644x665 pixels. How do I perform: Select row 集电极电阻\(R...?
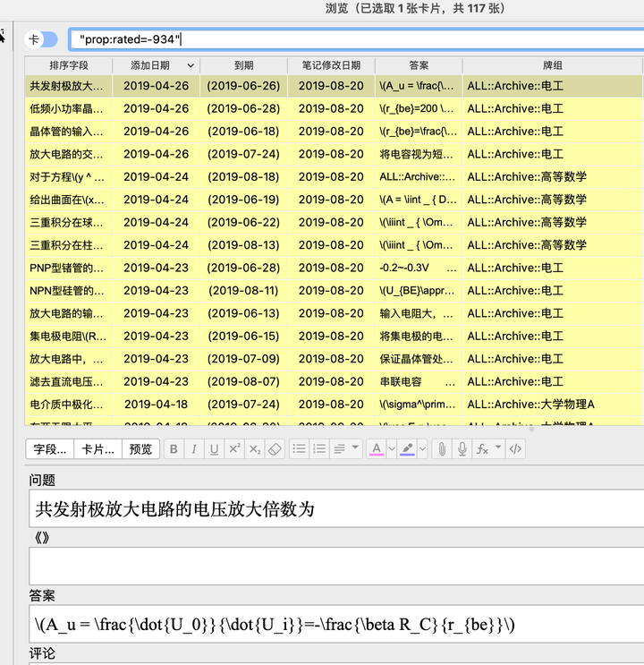(x=335, y=337)
